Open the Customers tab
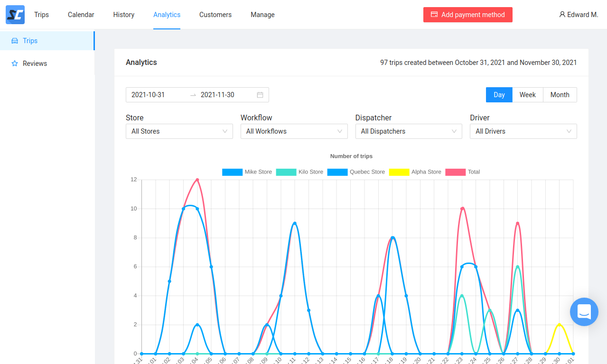This screenshot has width=607, height=364. (215, 15)
